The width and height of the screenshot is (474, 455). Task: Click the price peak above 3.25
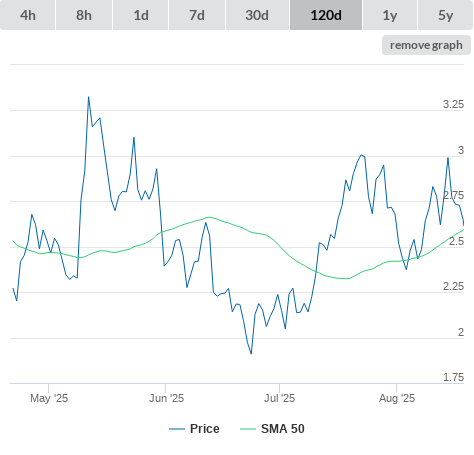pos(88,97)
